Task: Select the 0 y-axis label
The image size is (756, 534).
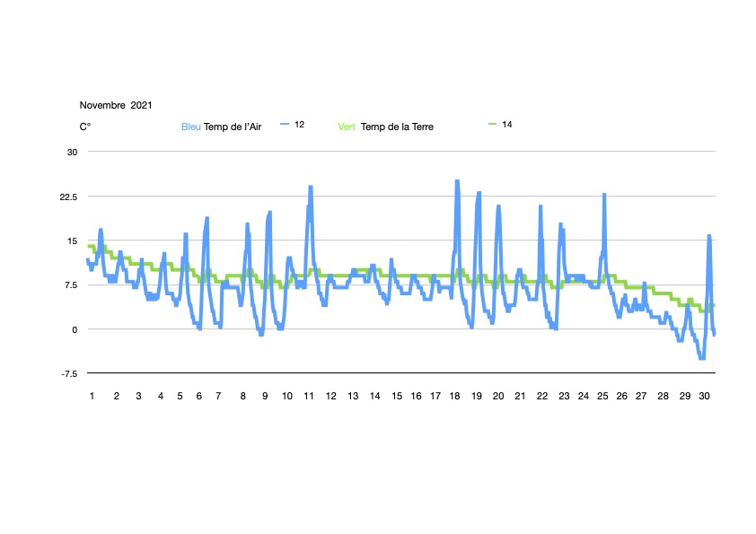Action: [75, 329]
